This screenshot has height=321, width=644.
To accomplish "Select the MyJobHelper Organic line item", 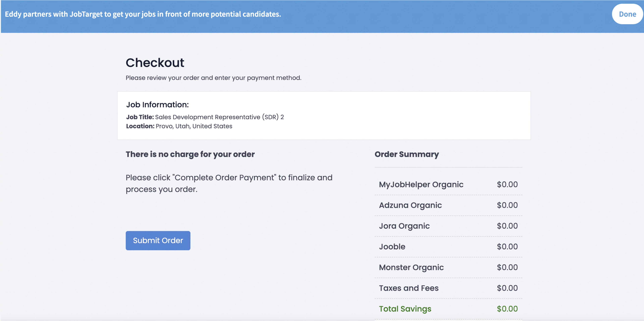I will 448,185.
